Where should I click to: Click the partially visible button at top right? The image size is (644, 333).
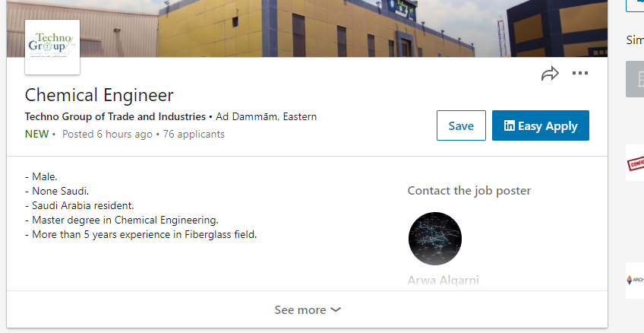(x=635, y=6)
